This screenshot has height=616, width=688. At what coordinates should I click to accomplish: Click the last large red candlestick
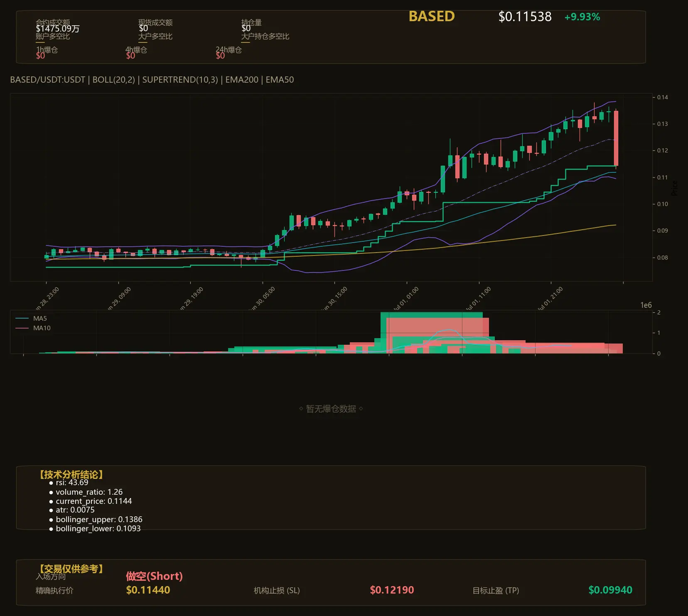(x=616, y=138)
